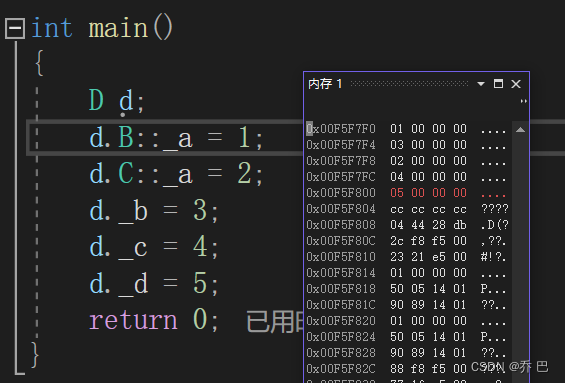Click memory address 0x00F5F824
The width and height of the screenshot is (565, 383).
341,337
